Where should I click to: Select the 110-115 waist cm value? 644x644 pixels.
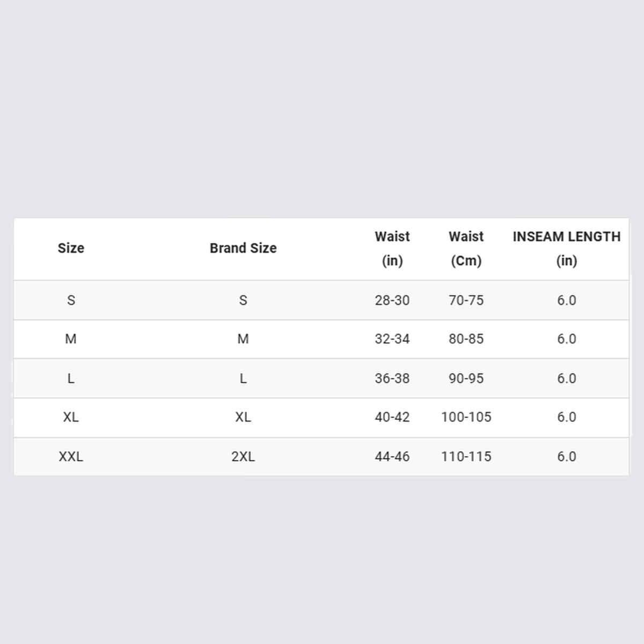tap(466, 457)
